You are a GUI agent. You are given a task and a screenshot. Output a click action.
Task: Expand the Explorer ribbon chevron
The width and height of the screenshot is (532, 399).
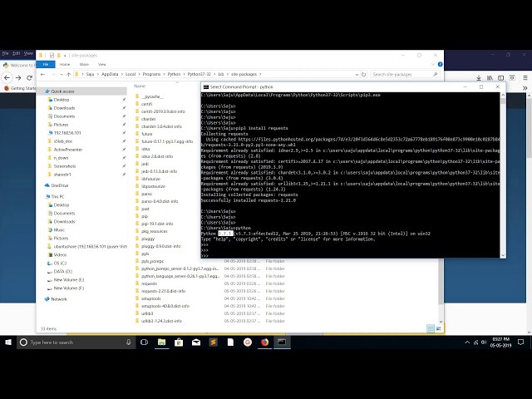432,64
